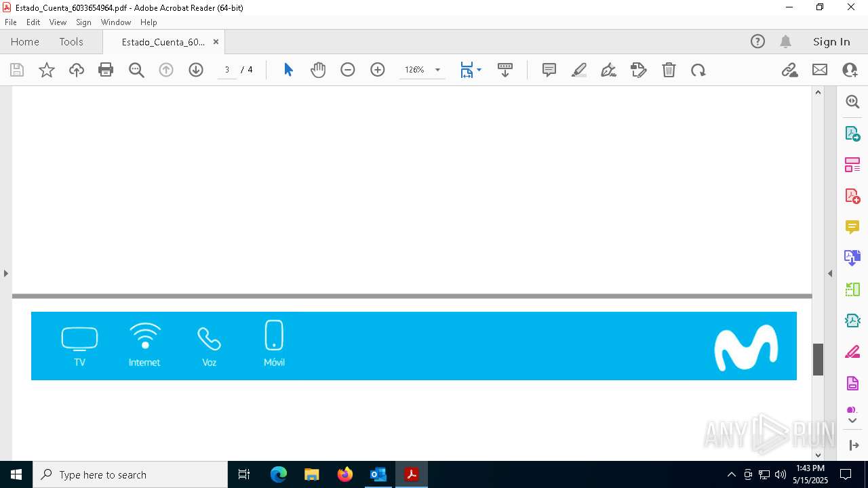Image resolution: width=868 pixels, height=488 pixels.
Task: Rotate the page view
Action: [698, 70]
